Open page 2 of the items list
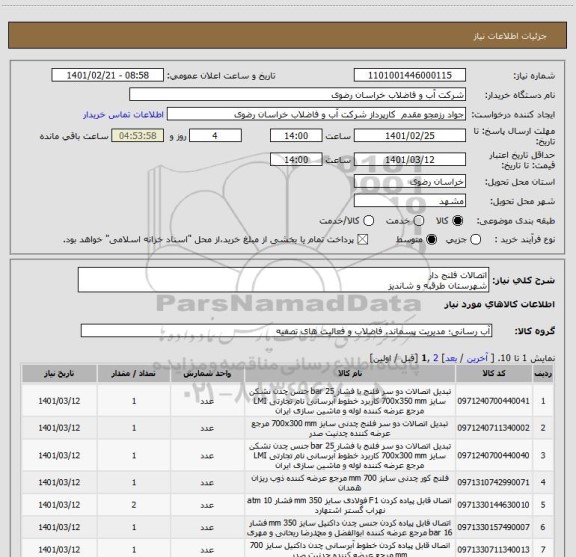Screen dimensions: 576x557 coord(436,358)
